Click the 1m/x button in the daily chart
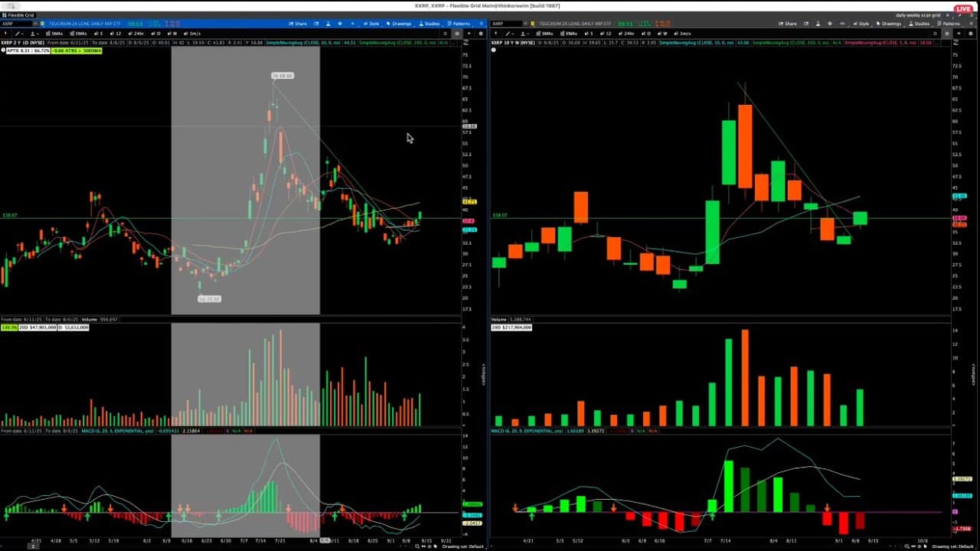Image resolution: width=980 pixels, height=551 pixels. coord(193,34)
